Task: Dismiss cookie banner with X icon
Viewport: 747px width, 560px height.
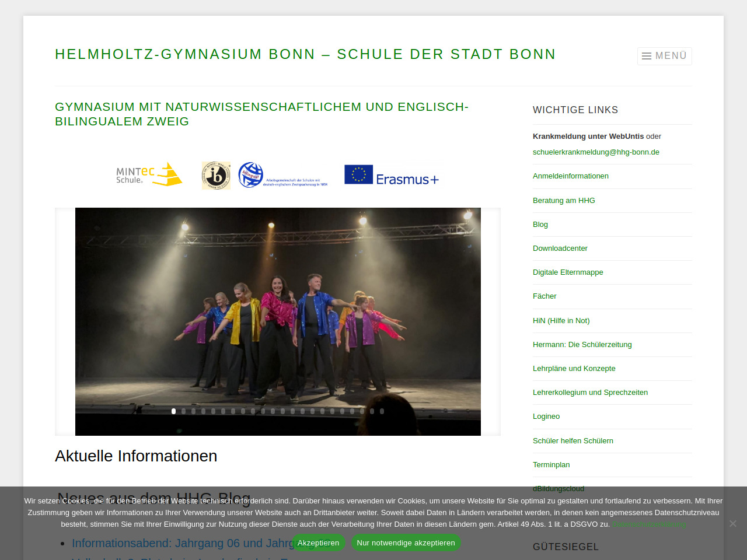Action: coord(732,524)
